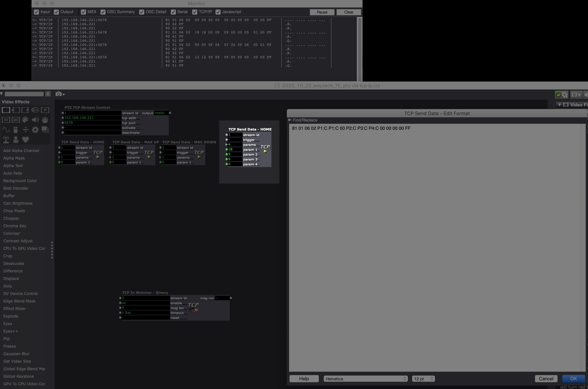Uncheck the MIDI monitor filter
This screenshot has height=389, width=588.
pyautogui.click(x=83, y=12)
